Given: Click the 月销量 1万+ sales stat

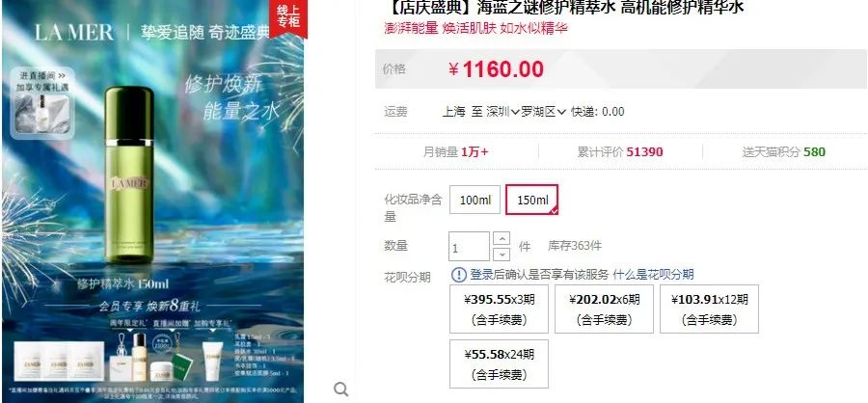Looking at the screenshot, I should (455, 151).
